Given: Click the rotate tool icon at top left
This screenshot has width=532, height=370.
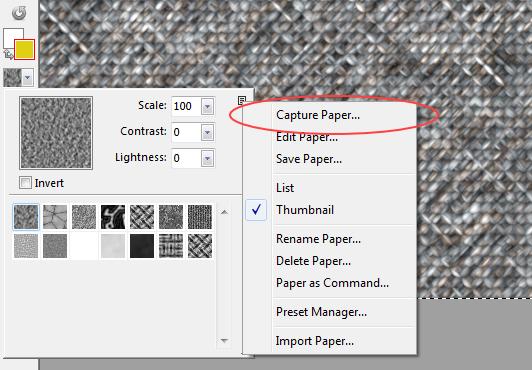Looking at the screenshot, I should (19, 13).
